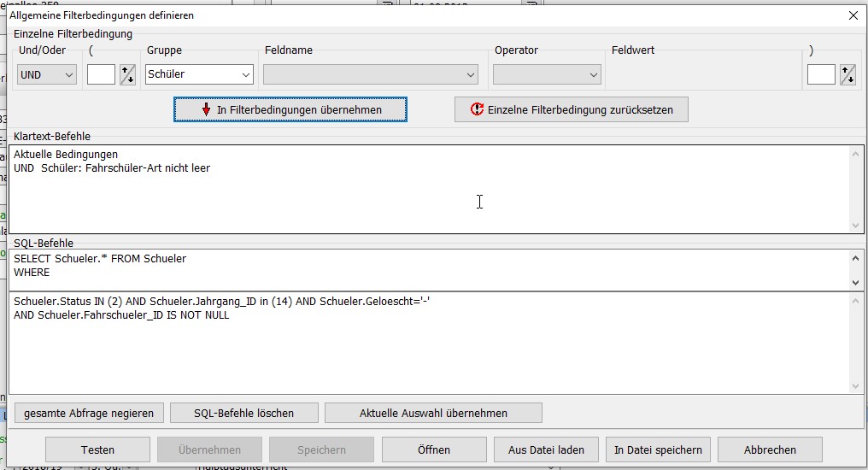Click the Testen button
This screenshot has width=868, height=470.
tap(97, 449)
